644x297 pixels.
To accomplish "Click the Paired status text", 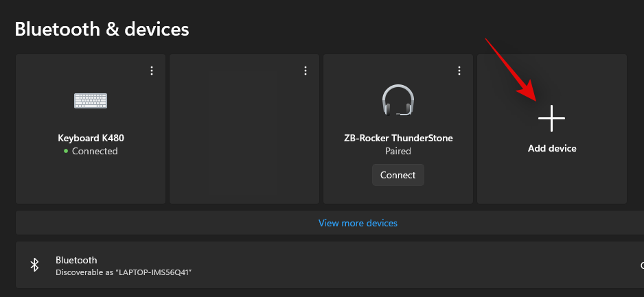I will pyautogui.click(x=398, y=151).
